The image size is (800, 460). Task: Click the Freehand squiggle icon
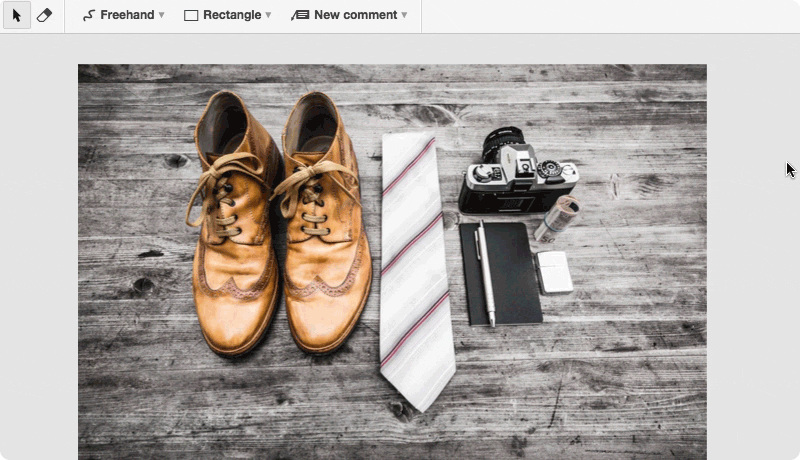tap(89, 16)
